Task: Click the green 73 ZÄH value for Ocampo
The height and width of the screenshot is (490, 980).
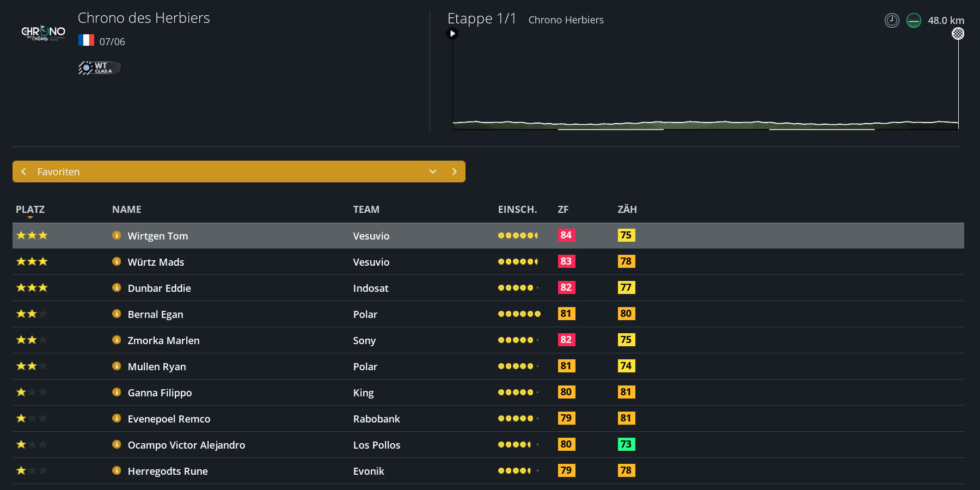Action: (626, 444)
